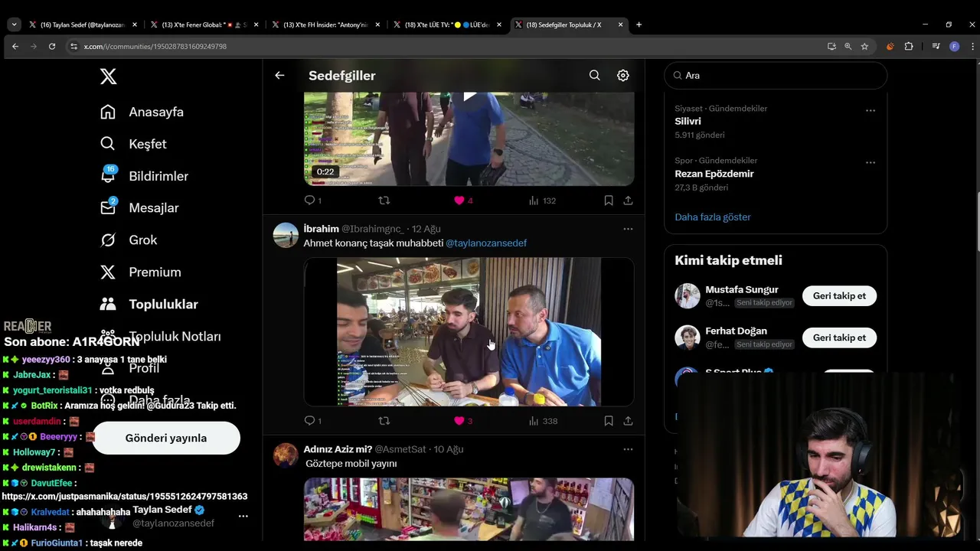View analytics showing 338 views

click(x=542, y=421)
